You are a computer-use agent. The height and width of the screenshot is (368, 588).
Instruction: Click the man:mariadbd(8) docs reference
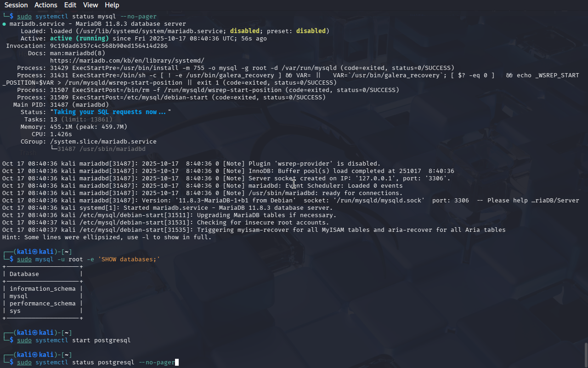[77, 53]
